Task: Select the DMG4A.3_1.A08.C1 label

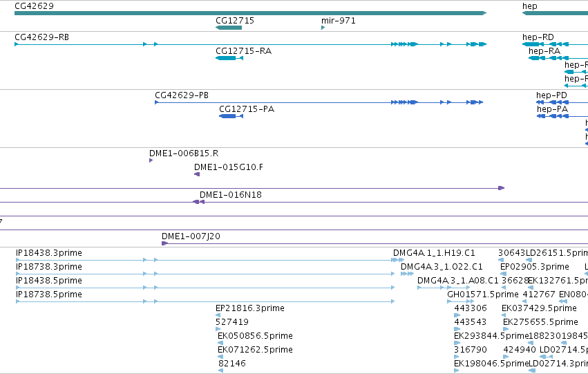Action: (458, 281)
